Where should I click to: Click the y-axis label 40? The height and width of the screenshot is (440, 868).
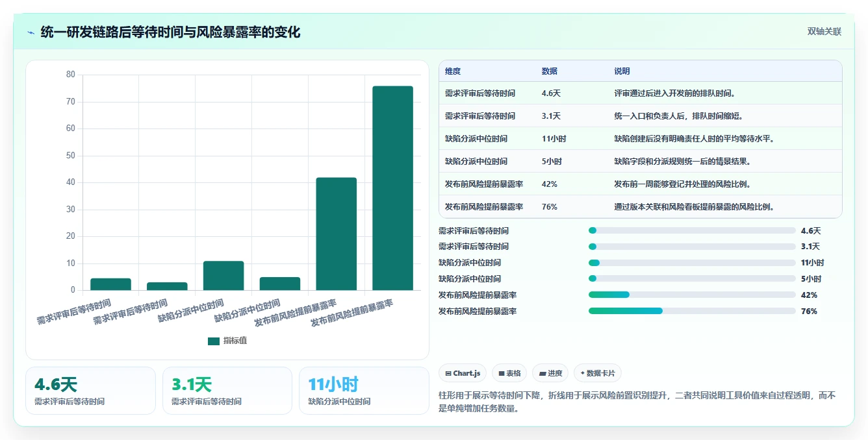(x=71, y=182)
